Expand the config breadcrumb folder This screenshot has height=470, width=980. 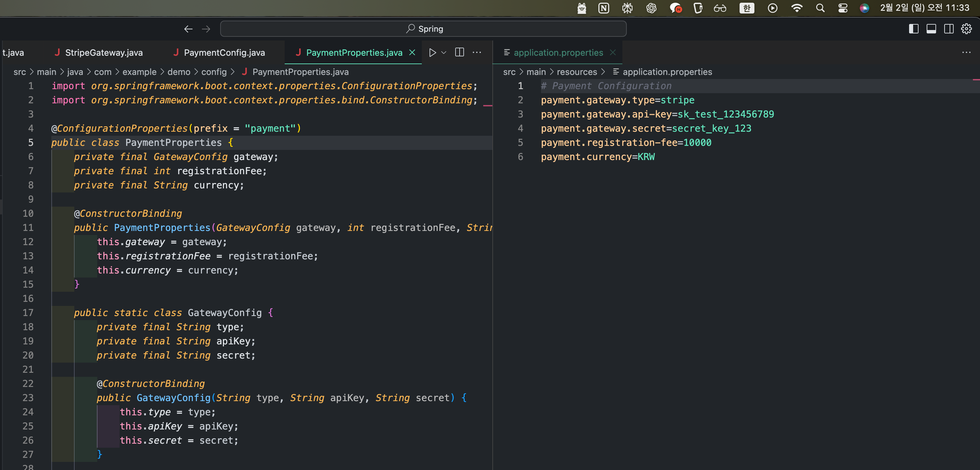coord(214,72)
